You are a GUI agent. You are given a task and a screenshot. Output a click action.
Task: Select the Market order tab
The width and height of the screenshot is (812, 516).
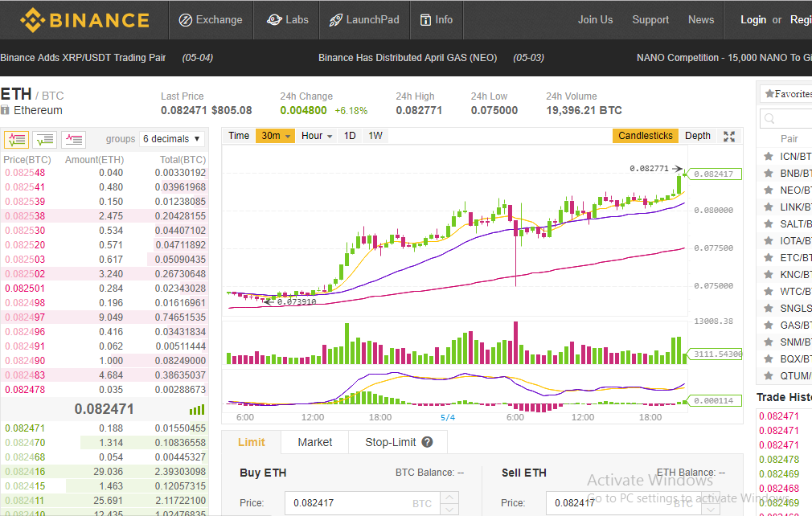(315, 442)
